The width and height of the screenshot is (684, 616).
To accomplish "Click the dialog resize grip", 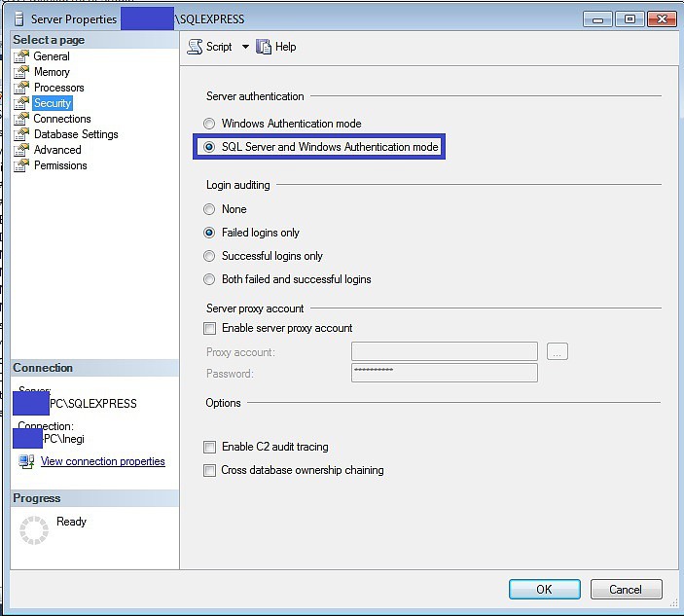I will coord(673,602).
